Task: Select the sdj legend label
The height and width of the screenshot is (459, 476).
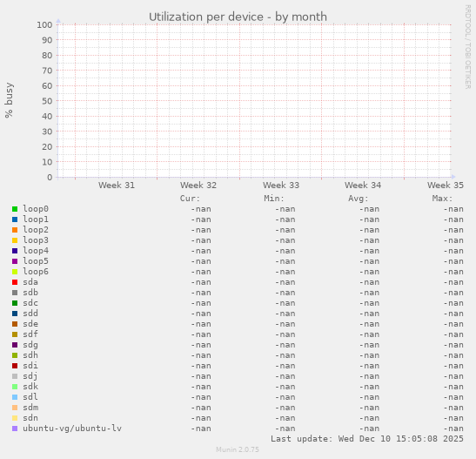Action: point(30,376)
